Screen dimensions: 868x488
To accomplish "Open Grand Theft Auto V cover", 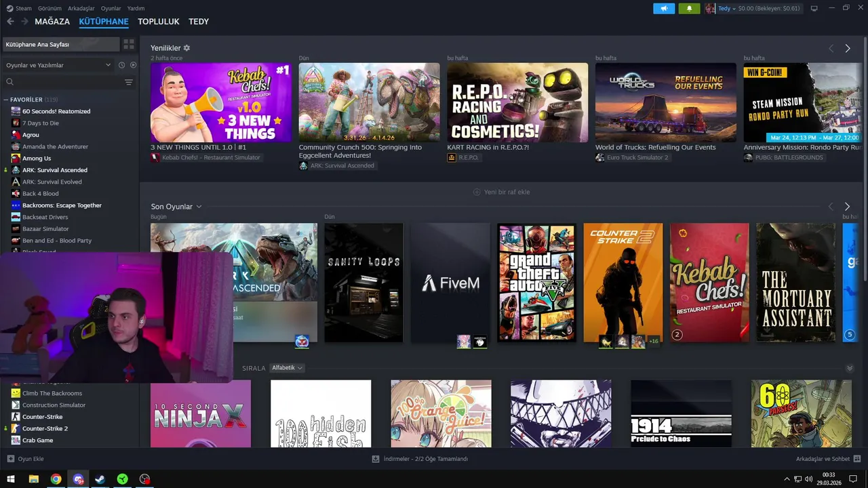I will (536, 283).
